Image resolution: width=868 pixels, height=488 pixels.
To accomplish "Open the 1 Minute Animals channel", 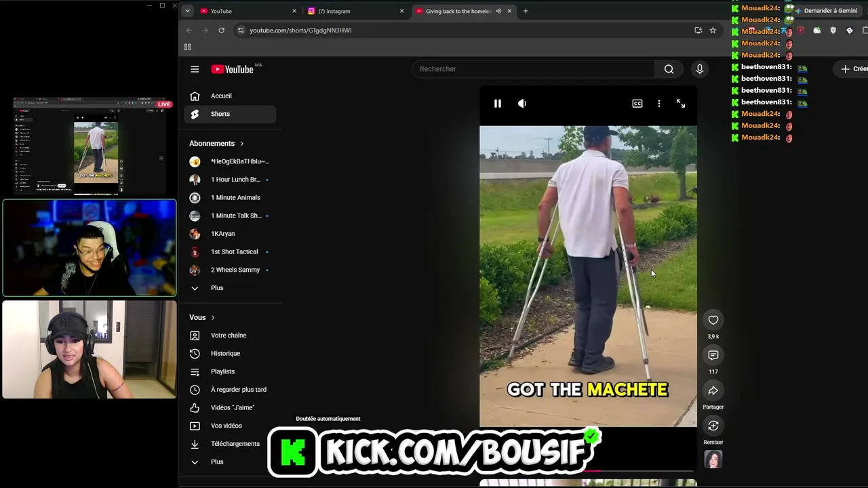I will [x=230, y=198].
